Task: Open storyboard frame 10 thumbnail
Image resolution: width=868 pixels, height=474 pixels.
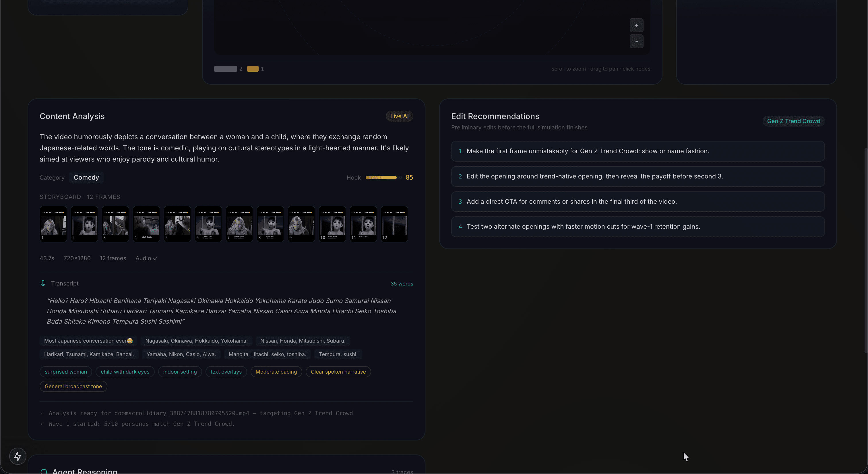Action: click(x=332, y=224)
